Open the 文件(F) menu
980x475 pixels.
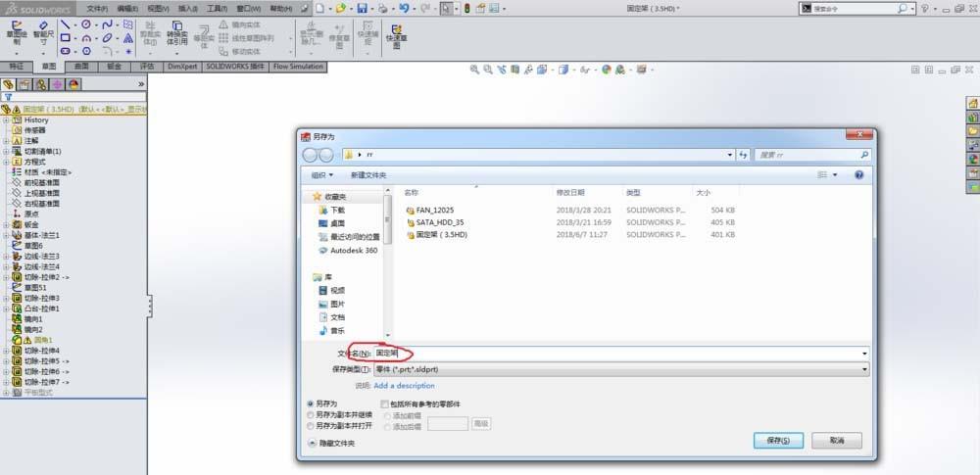(x=96, y=9)
